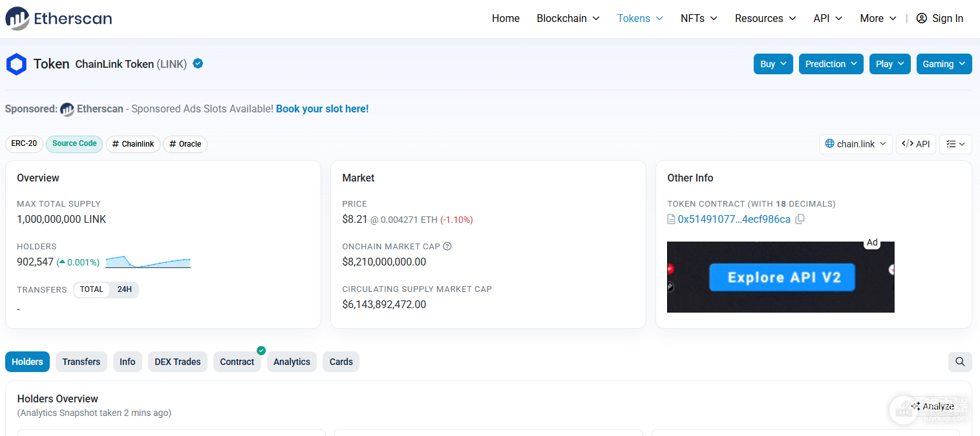Click the holders trend sparkline chart
Image resolution: width=980 pixels, height=436 pixels.
coord(148,262)
